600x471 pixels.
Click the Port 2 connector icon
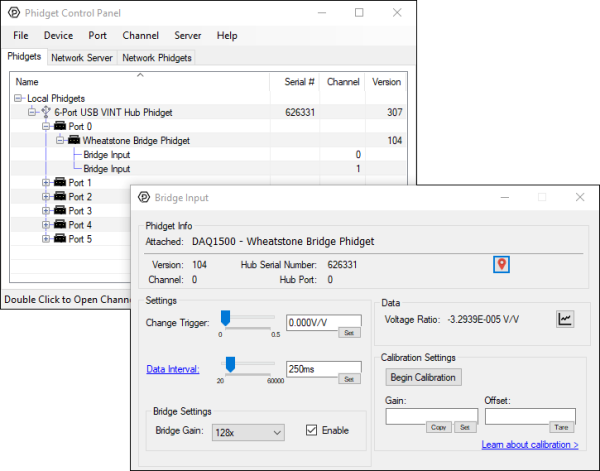(x=60, y=196)
